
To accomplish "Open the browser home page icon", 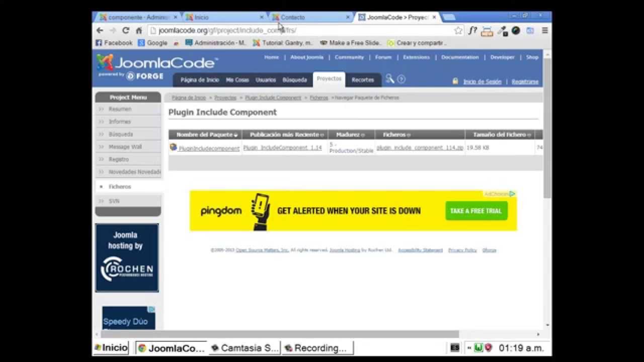I will (139, 30).
